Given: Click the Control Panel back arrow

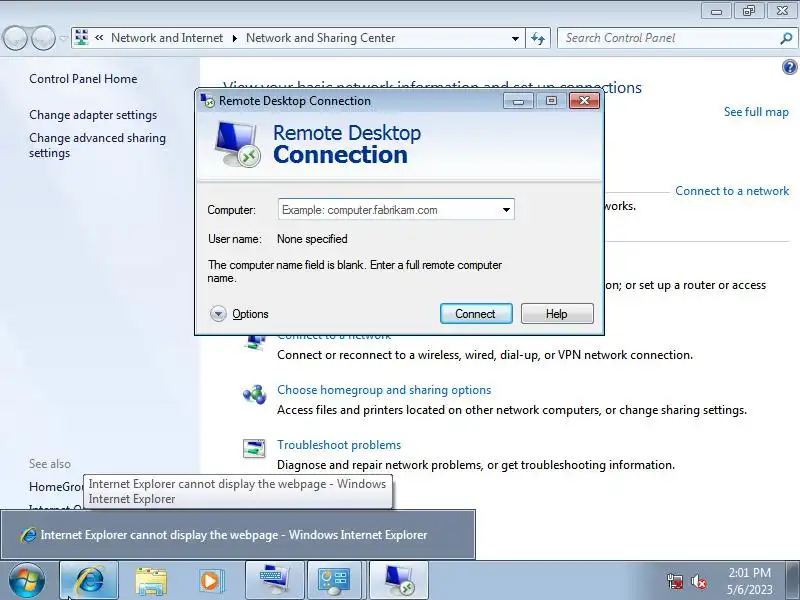Looking at the screenshot, I should tap(15, 38).
